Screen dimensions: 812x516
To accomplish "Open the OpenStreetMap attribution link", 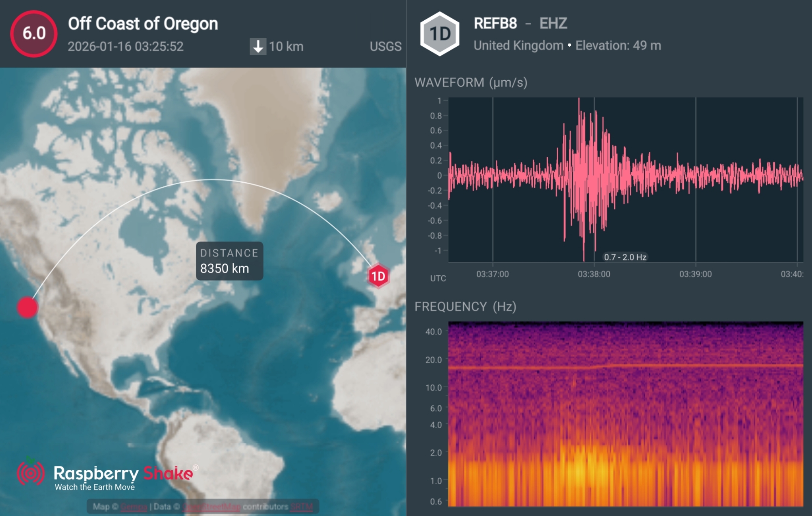I will pos(211,507).
